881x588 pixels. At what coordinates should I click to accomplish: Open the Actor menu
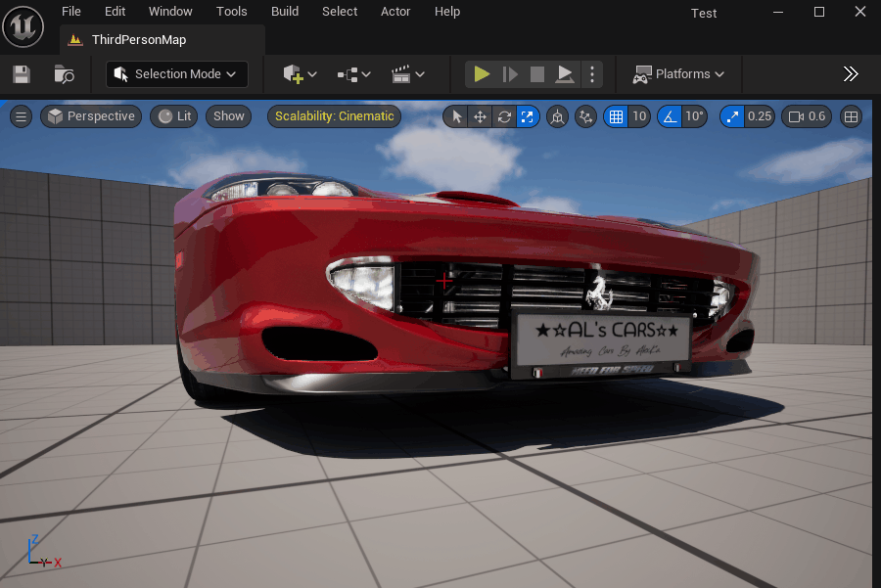395,11
